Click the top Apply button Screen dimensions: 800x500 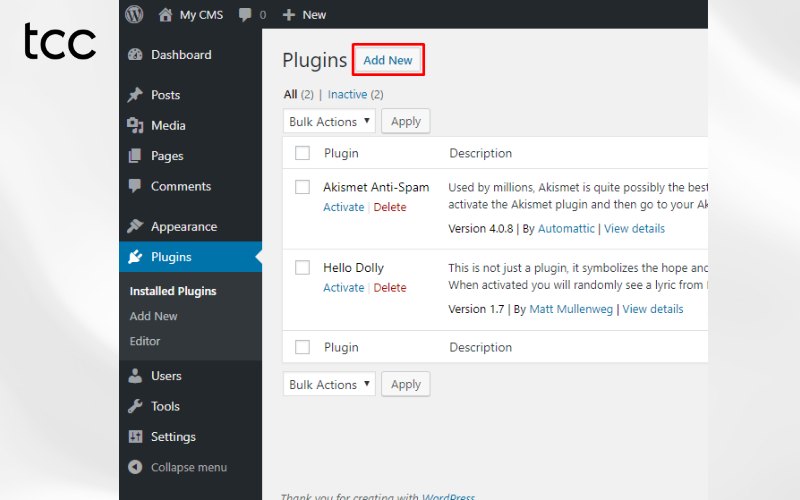[x=406, y=121]
